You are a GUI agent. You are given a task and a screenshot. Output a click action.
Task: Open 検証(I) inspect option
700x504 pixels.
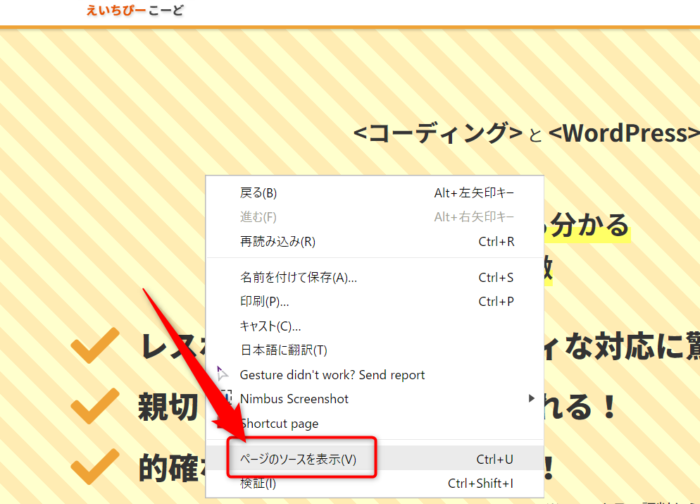pos(258,484)
